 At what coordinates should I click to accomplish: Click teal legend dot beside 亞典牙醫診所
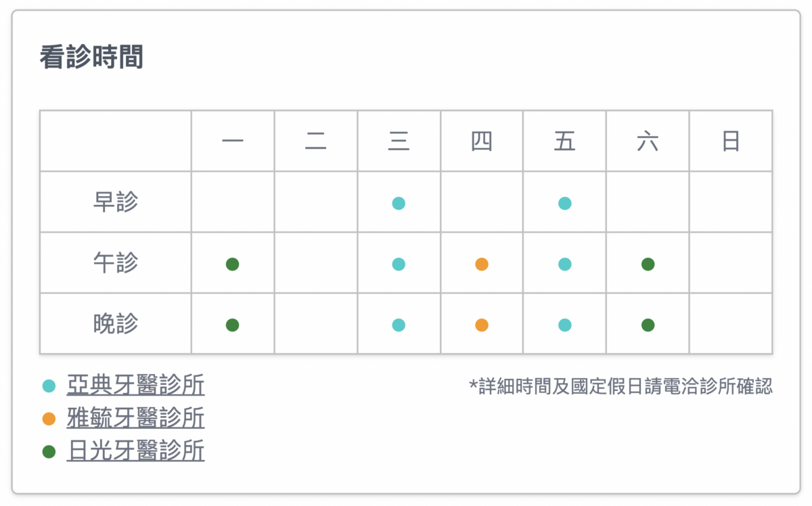pyautogui.click(x=49, y=386)
